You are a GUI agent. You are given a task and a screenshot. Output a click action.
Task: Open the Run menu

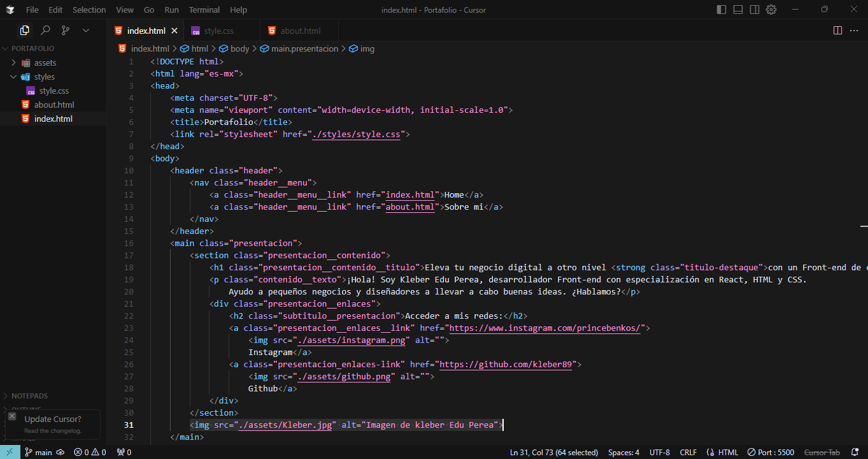[x=171, y=10]
